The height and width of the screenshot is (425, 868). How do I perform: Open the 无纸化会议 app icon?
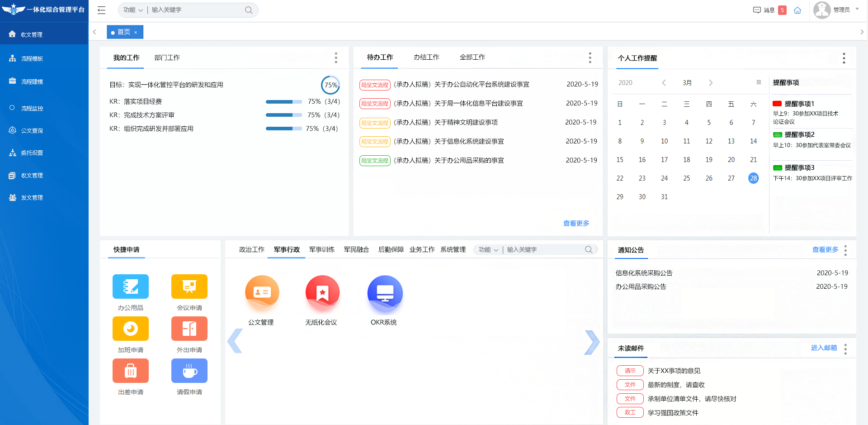(x=322, y=293)
